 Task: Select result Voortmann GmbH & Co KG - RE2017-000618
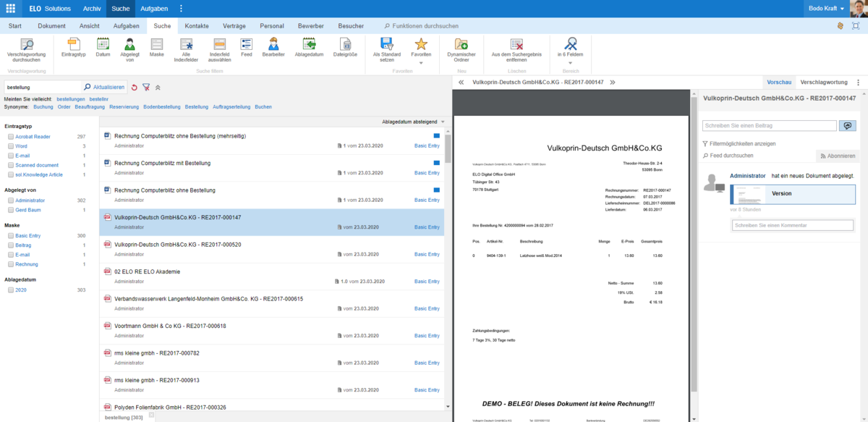click(272, 331)
